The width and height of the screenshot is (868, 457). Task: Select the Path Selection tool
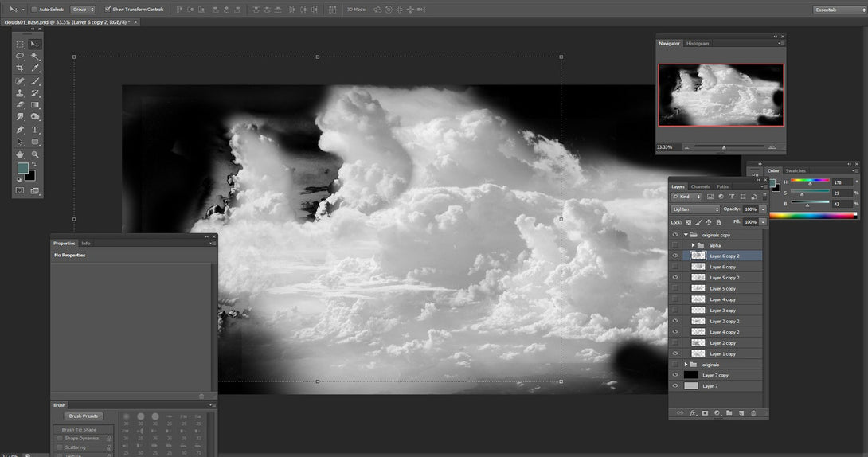20,142
